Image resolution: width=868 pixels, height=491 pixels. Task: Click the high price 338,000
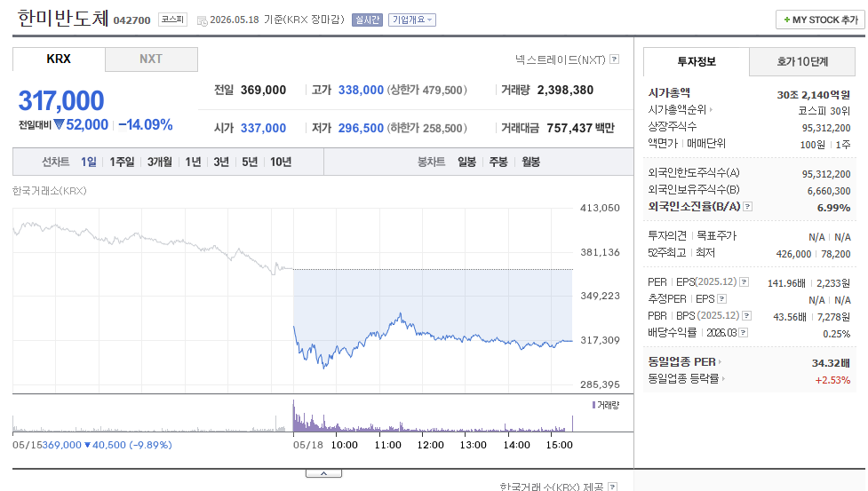[361, 91]
